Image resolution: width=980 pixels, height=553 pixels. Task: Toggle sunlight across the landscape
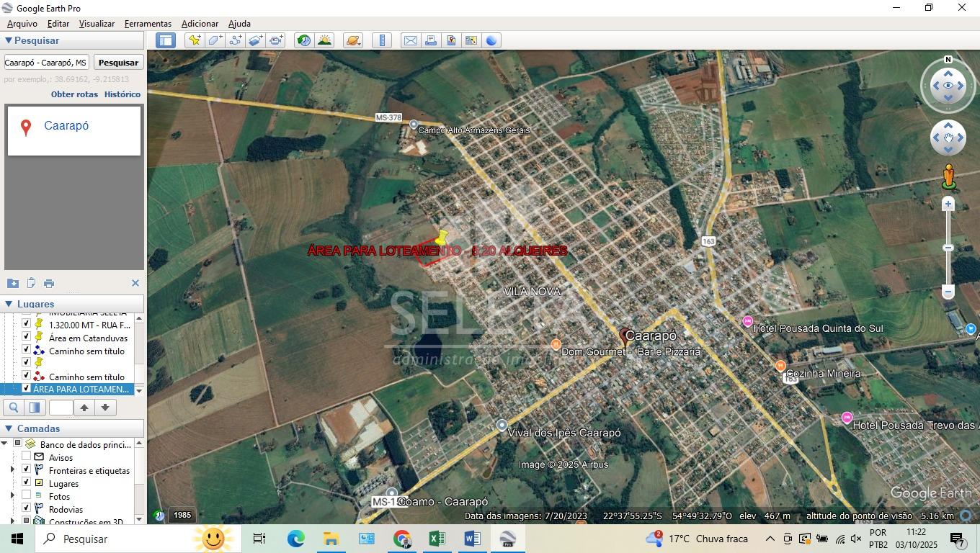coord(324,40)
